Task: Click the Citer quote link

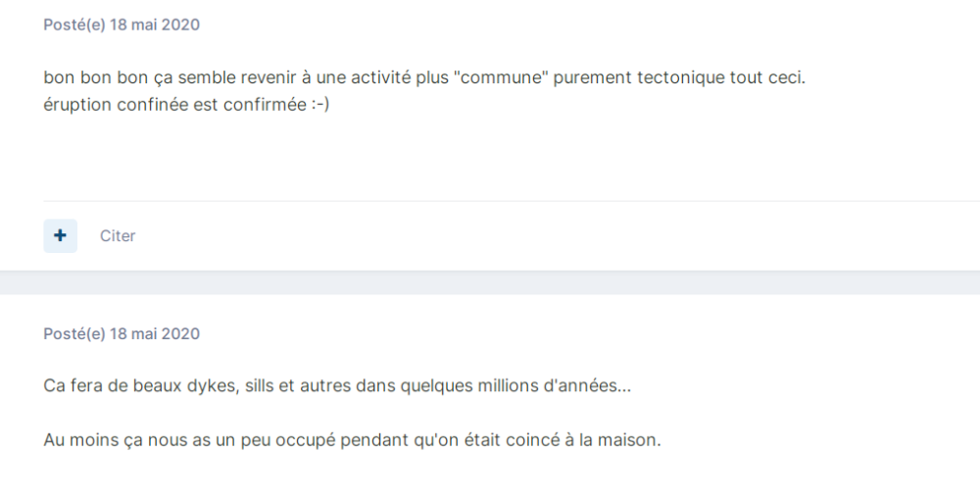Action: click(x=118, y=236)
